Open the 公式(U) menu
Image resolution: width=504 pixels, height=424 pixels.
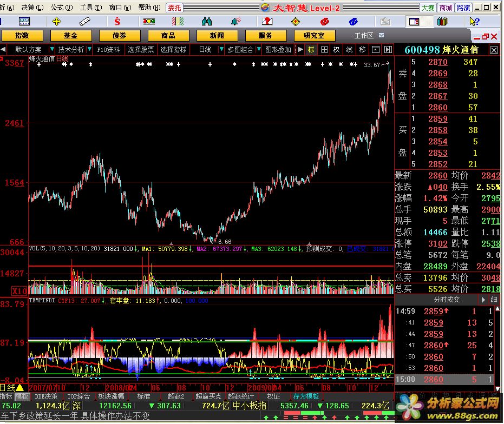(x=61, y=8)
